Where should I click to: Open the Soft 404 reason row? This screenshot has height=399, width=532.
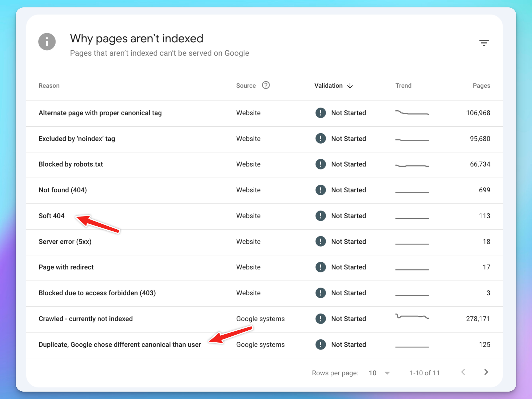52,216
